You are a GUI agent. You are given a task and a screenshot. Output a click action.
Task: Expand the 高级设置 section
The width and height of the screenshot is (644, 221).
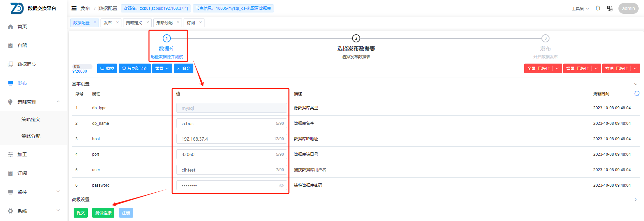(635, 199)
